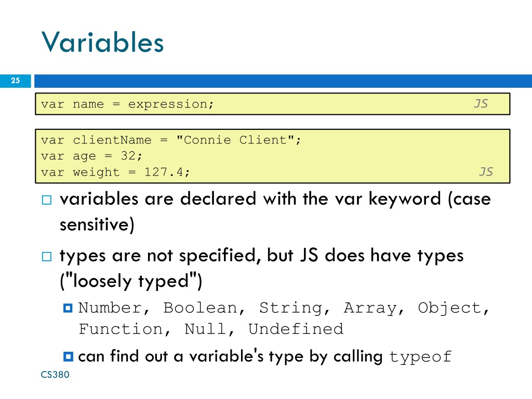Click the word "sensitive)"

click(x=97, y=224)
